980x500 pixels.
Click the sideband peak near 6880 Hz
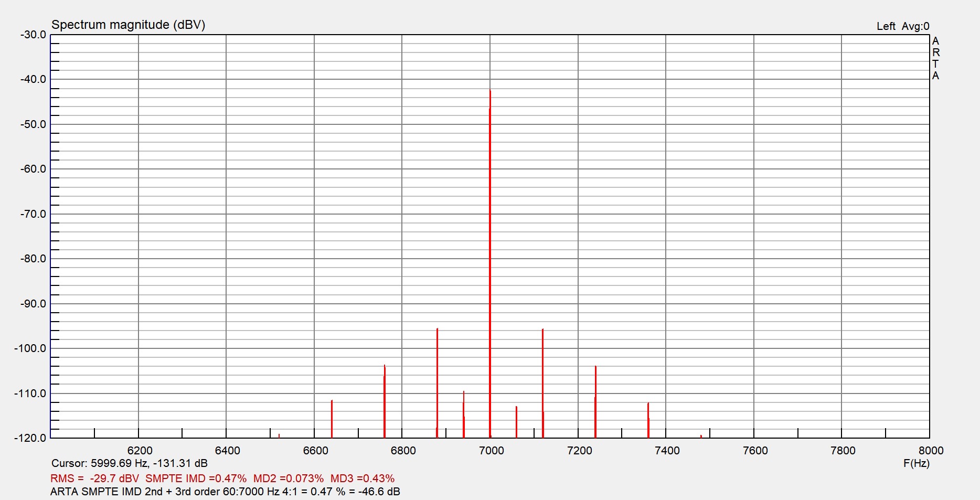(x=437, y=382)
